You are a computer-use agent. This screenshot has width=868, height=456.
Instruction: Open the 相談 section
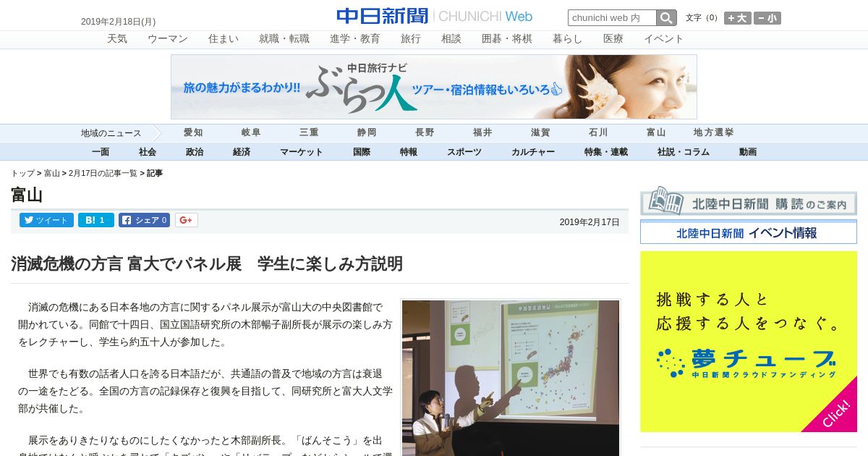451,39
